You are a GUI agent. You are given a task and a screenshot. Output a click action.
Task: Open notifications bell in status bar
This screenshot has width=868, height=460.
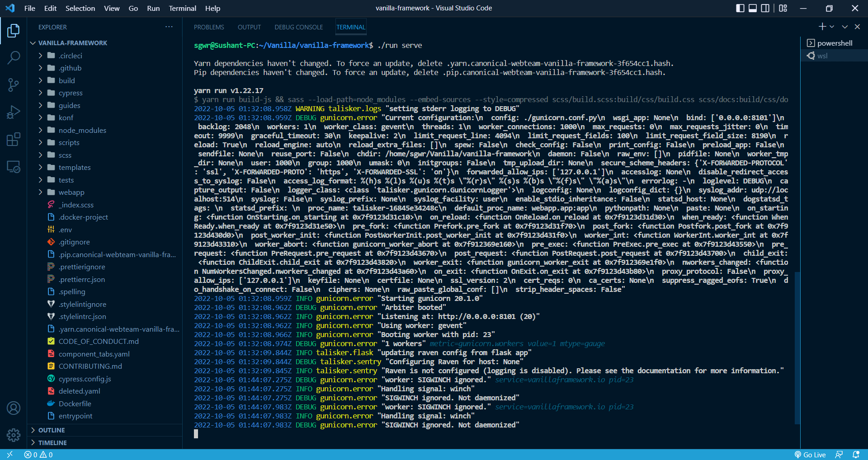click(856, 455)
